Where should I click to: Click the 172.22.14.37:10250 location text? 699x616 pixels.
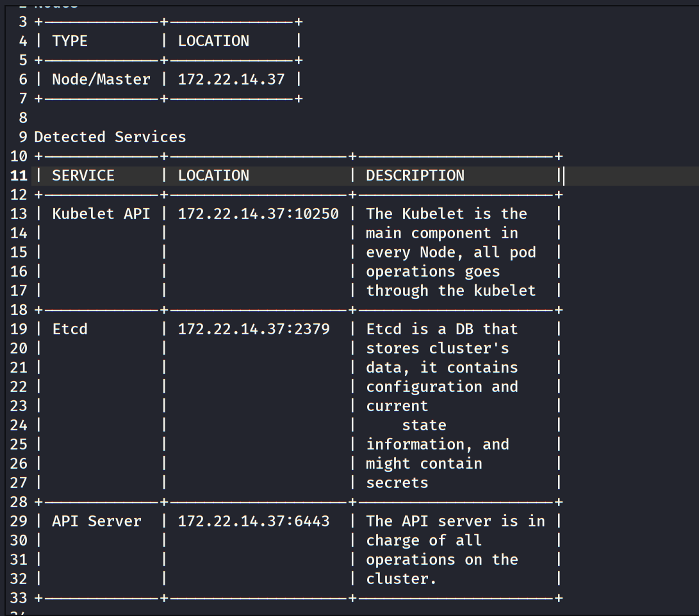pyautogui.click(x=258, y=214)
